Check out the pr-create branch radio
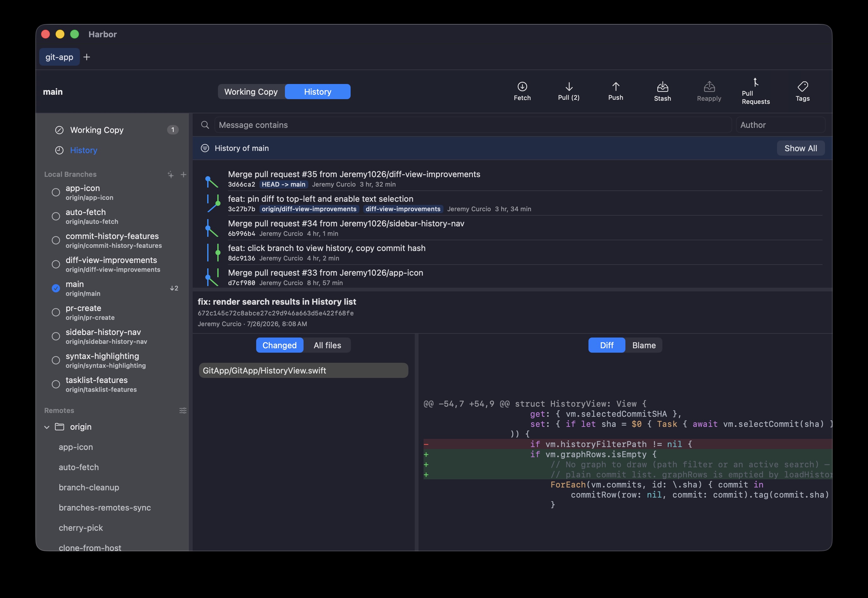Screen dimensions: 868x598 56,312
